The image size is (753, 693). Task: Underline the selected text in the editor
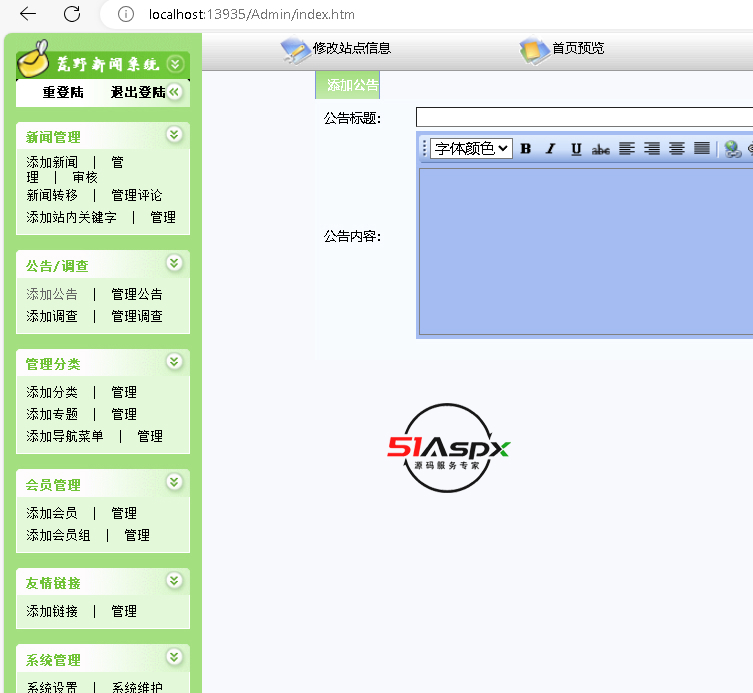coord(576,149)
